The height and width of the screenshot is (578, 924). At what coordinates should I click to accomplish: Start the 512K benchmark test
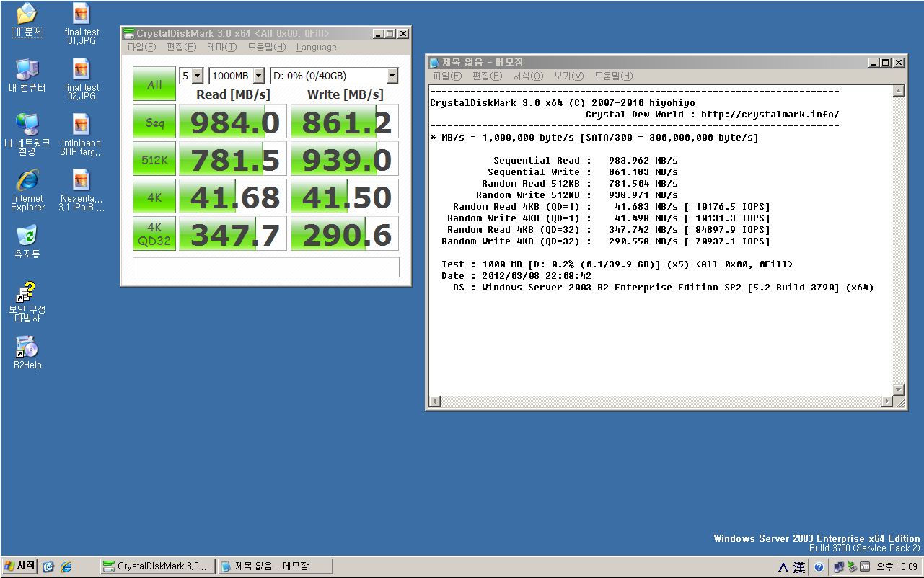tap(154, 159)
